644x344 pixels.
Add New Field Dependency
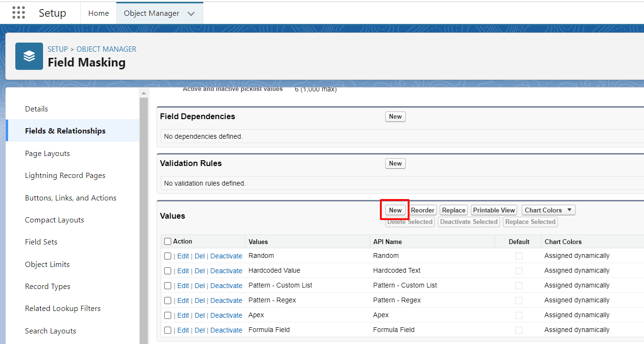(395, 117)
